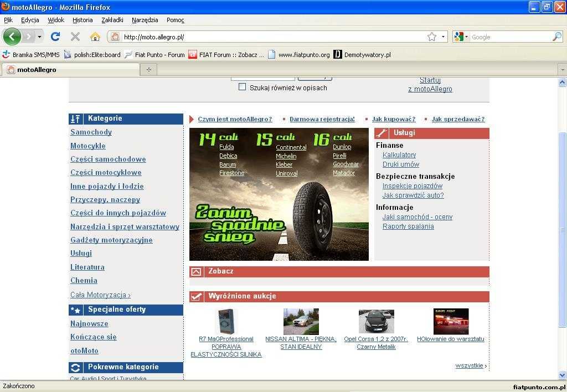Open the Plik menu
Screen dimensions: 567x392
click(8, 20)
